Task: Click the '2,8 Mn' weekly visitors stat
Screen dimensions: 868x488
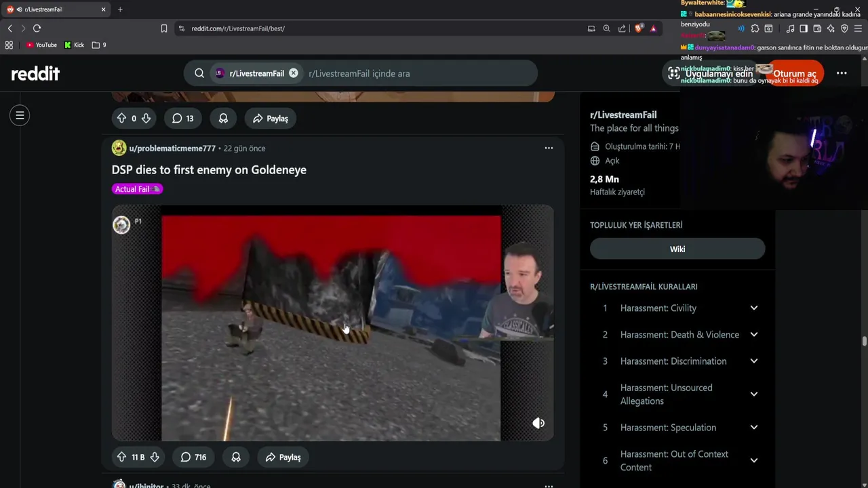Action: 604,179
